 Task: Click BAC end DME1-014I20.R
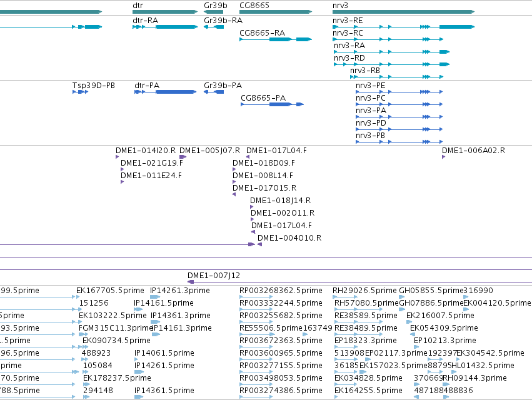pos(146,151)
